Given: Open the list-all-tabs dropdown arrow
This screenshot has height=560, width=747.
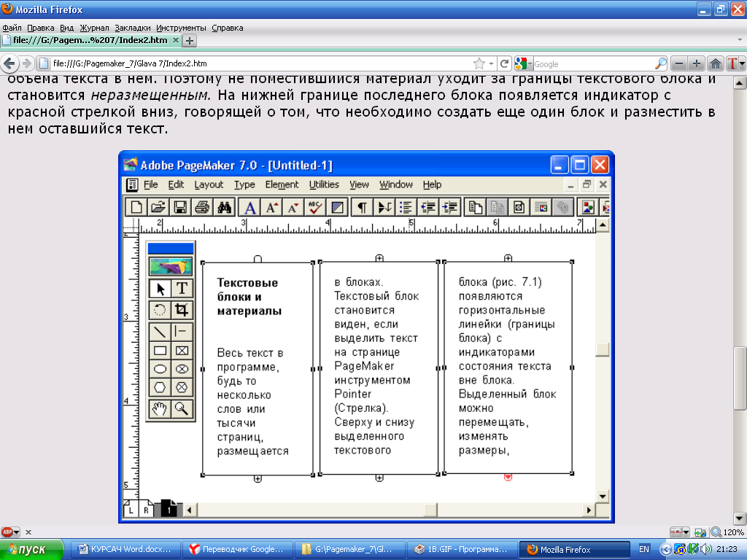Looking at the screenshot, I should [x=740, y=40].
